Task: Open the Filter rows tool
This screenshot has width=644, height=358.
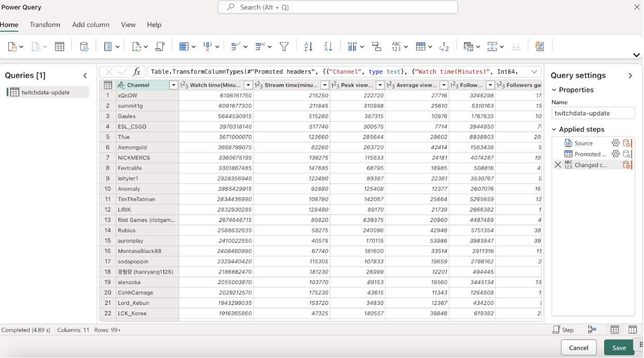Action: pyautogui.click(x=284, y=47)
